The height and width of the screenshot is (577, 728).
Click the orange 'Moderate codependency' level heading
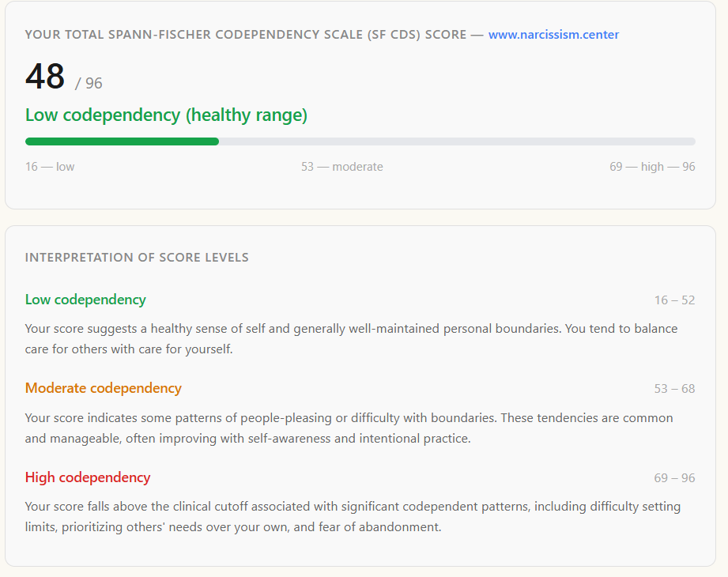point(103,389)
